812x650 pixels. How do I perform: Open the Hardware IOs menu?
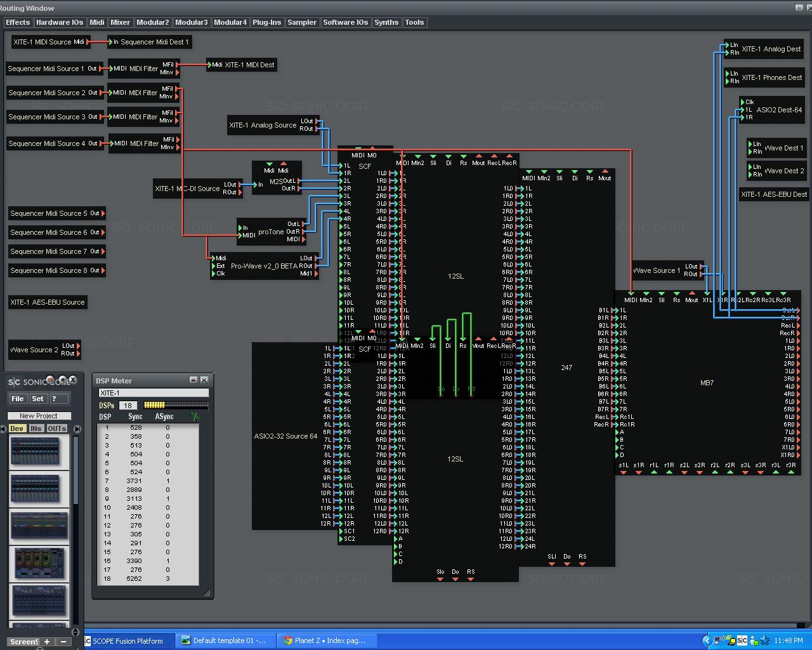[x=60, y=22]
